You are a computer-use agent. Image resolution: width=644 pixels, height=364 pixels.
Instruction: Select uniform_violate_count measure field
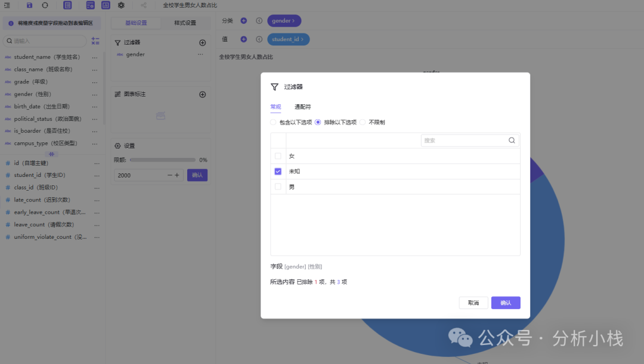coord(50,237)
